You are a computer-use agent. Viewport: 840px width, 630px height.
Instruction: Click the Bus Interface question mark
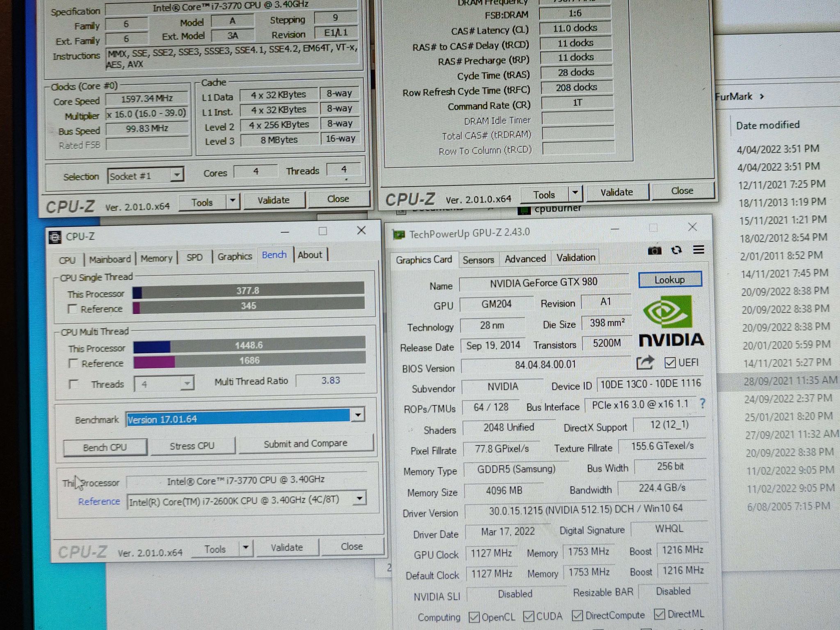[x=702, y=404]
